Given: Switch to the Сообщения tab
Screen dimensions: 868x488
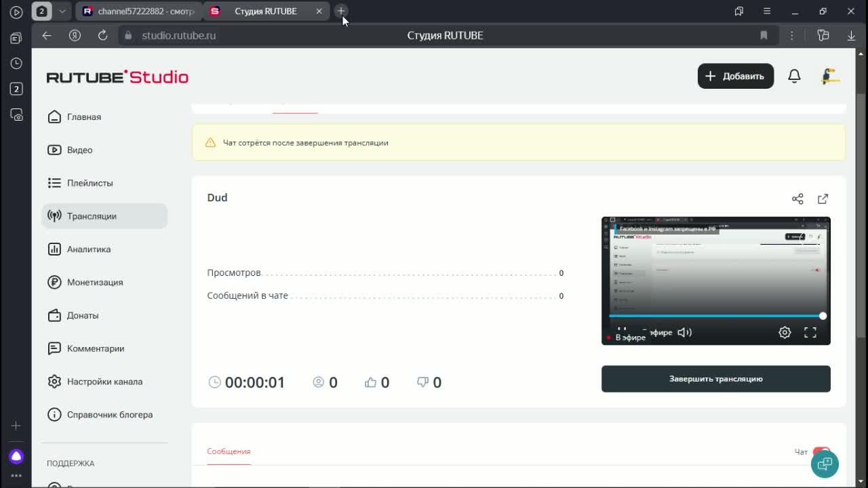Looking at the screenshot, I should point(229,451).
